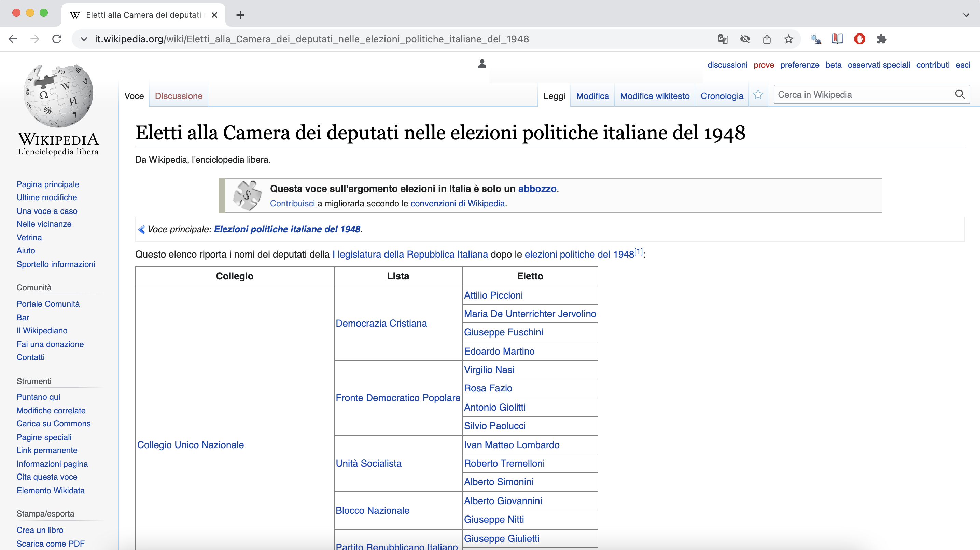980x550 pixels.
Task: Open the tab list dropdown arrow
Action: point(966,15)
